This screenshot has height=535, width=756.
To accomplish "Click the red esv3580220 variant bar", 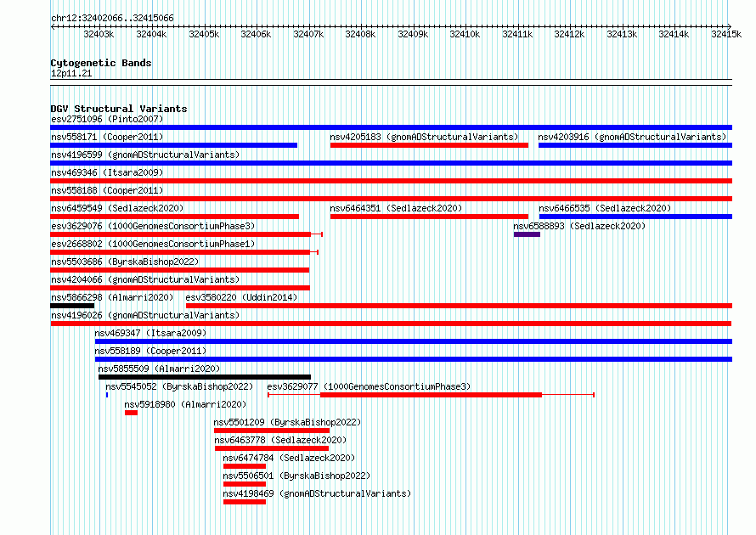I will [x=459, y=306].
